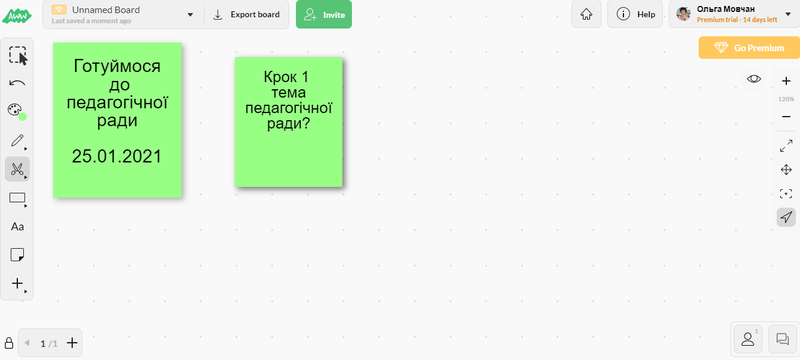Click the undo arrow icon

pyautogui.click(x=17, y=83)
